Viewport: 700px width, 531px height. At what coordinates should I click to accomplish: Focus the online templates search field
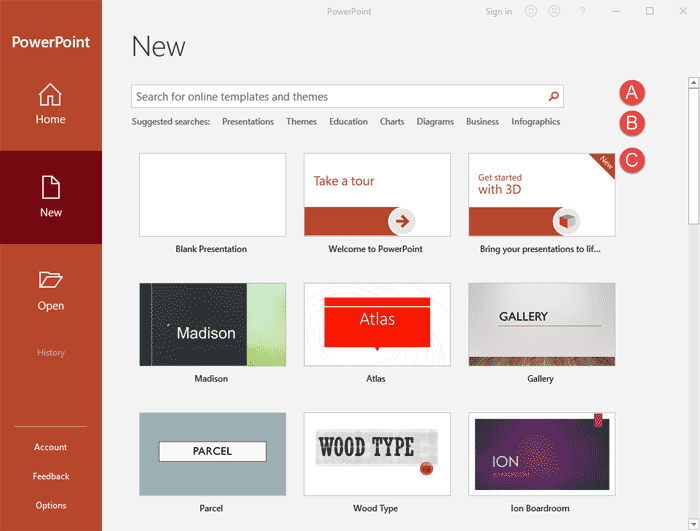(x=347, y=96)
